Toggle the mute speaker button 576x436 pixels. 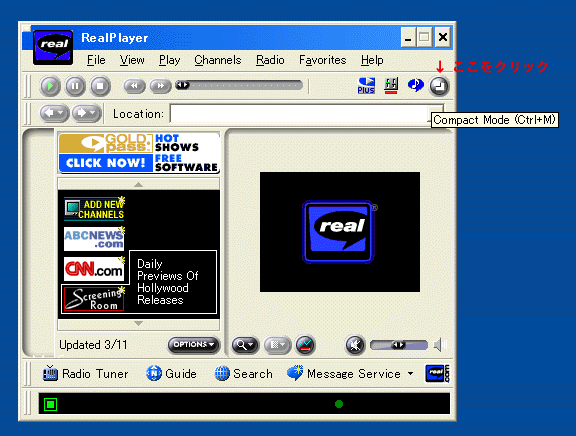click(355, 345)
